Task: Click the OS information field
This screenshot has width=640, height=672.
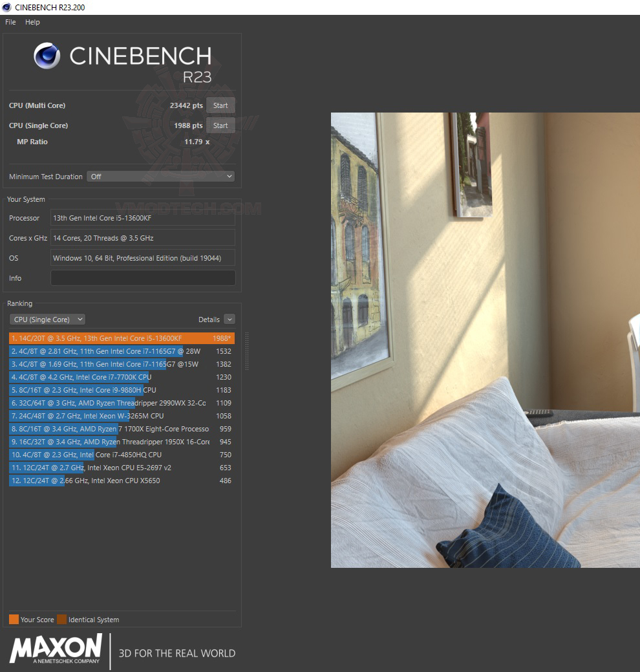Action: pyautogui.click(x=143, y=258)
